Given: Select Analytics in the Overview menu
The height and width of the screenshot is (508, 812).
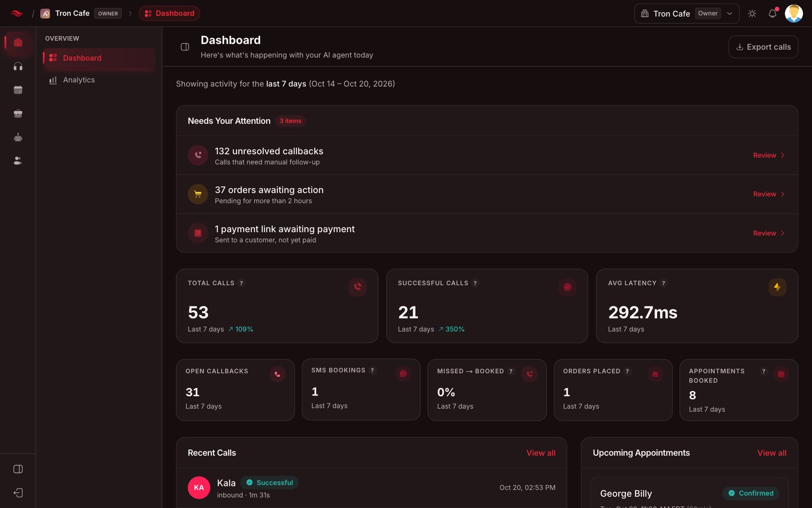Looking at the screenshot, I should click(x=99, y=80).
